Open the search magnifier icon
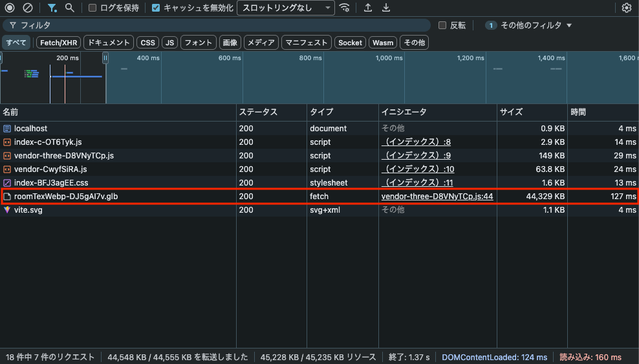 69,8
